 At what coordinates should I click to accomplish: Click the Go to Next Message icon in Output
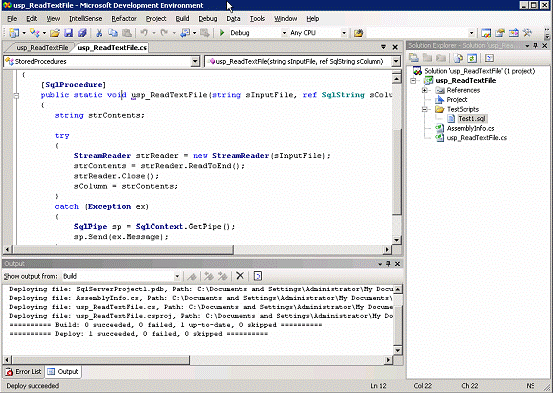(x=222, y=276)
